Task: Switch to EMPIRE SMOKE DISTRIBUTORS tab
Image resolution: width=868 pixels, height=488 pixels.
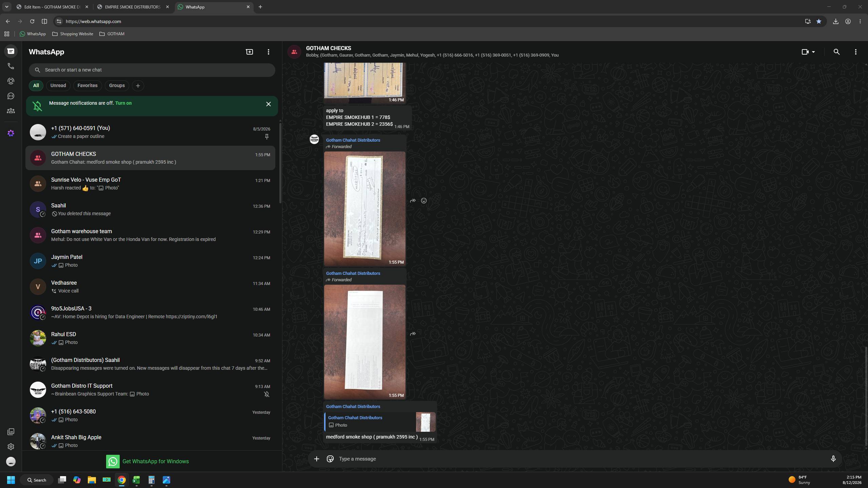Action: (133, 7)
